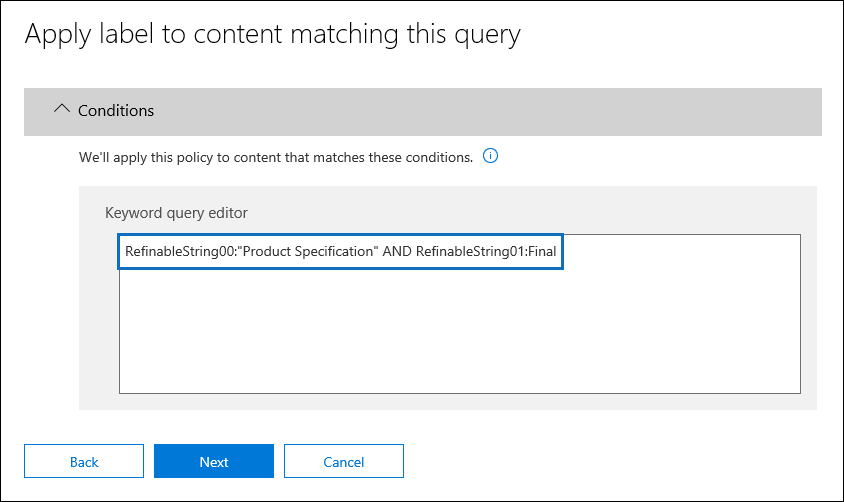Click inside the Keyword query editor box
The image size is (844, 502).
tap(460, 314)
